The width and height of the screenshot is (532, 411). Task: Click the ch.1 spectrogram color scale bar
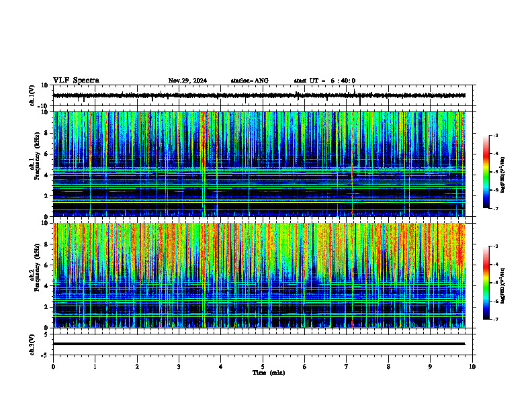tap(486, 172)
